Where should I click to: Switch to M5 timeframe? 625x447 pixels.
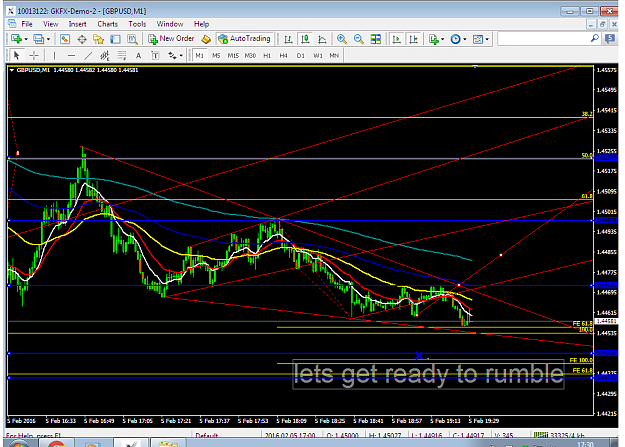coord(216,55)
